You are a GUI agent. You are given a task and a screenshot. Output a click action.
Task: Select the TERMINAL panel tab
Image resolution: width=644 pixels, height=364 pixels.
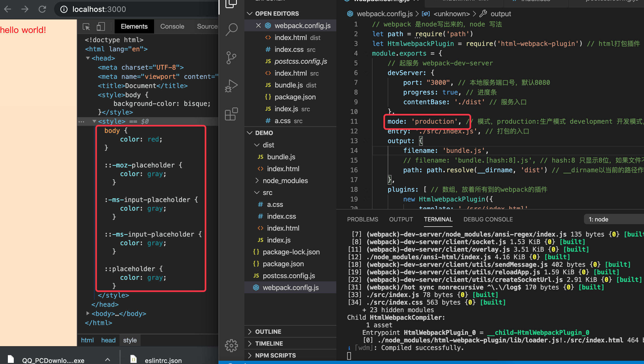(438, 219)
